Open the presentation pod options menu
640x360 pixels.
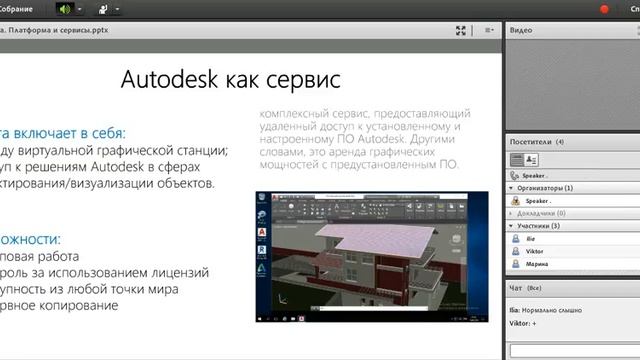point(489,30)
